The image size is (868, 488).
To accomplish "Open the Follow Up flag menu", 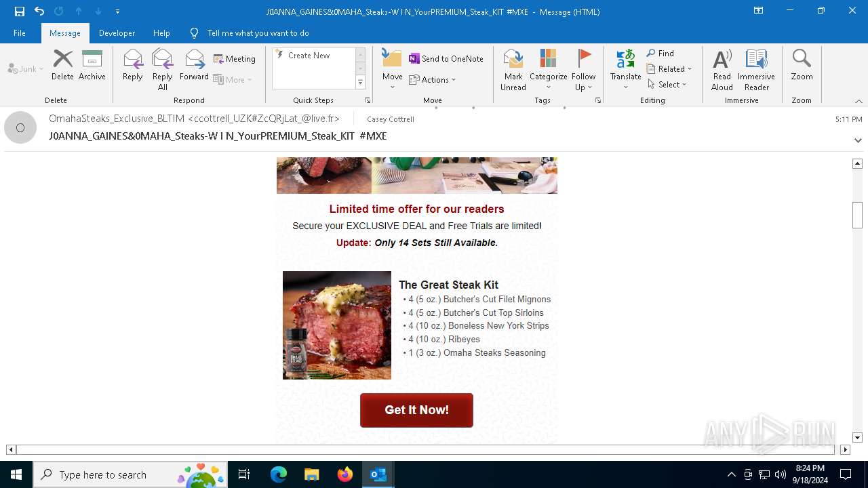I will (x=583, y=70).
